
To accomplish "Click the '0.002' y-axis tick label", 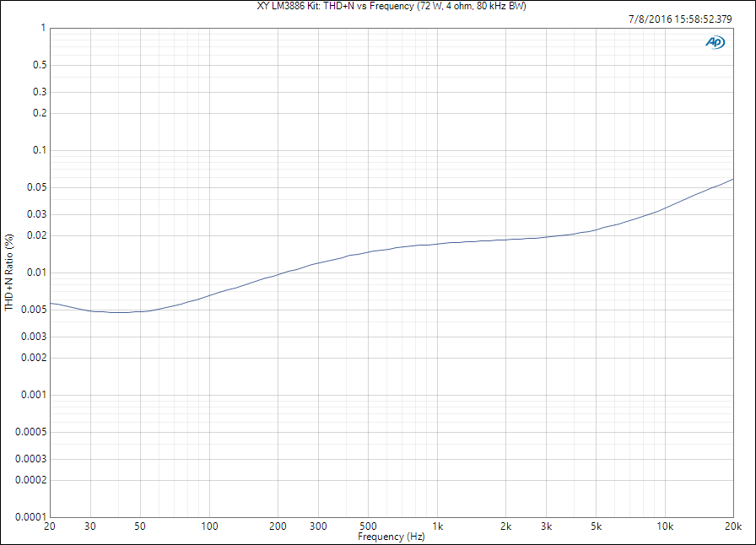I will coord(35,358).
